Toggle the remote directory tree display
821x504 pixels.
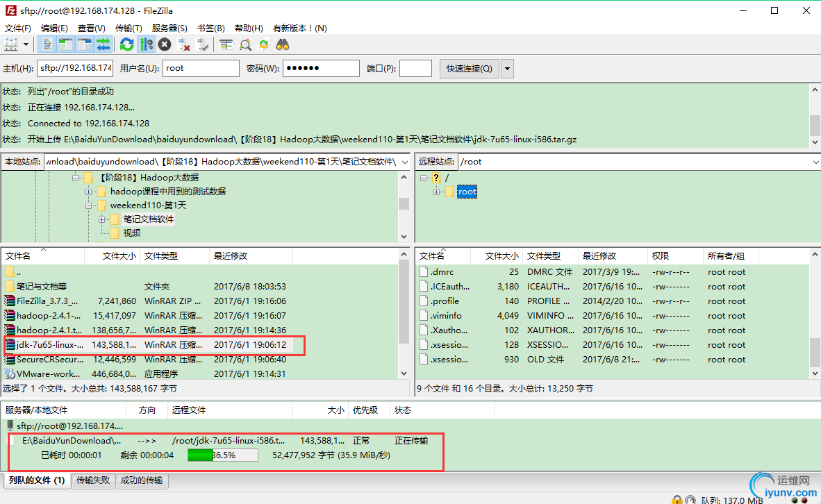pos(84,45)
